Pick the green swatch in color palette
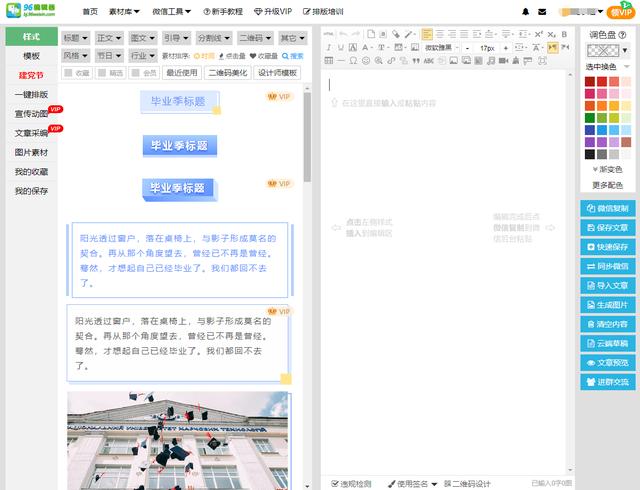This screenshot has width=640, height=490. click(x=590, y=118)
